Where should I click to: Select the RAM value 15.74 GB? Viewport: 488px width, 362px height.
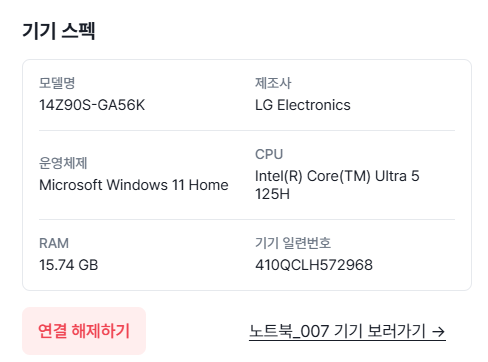(69, 265)
